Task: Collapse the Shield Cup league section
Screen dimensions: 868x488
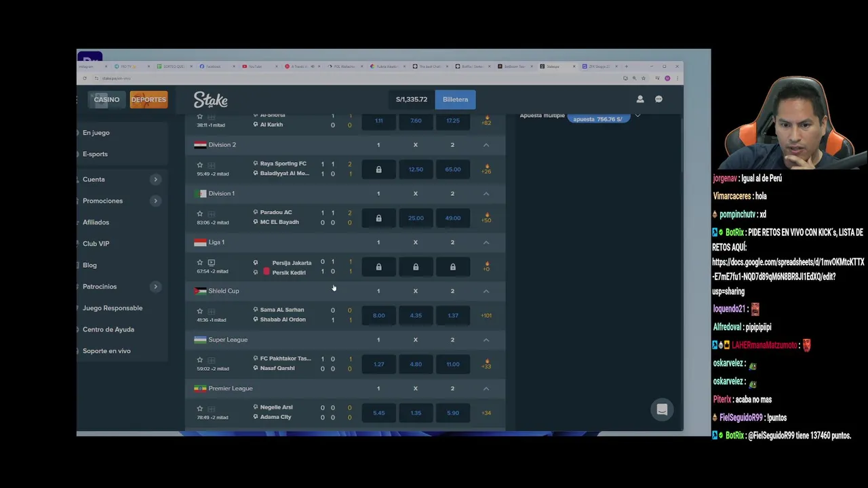Action: tap(486, 291)
